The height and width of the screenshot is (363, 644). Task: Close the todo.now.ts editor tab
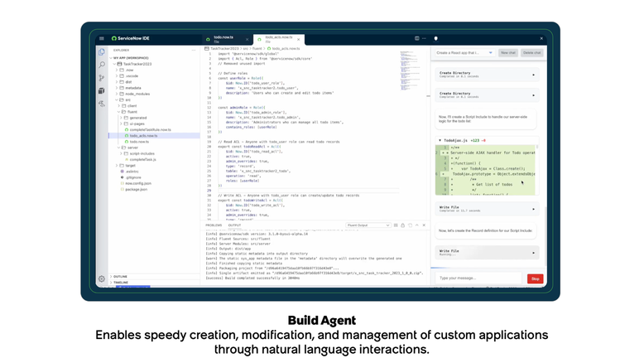[247, 40]
